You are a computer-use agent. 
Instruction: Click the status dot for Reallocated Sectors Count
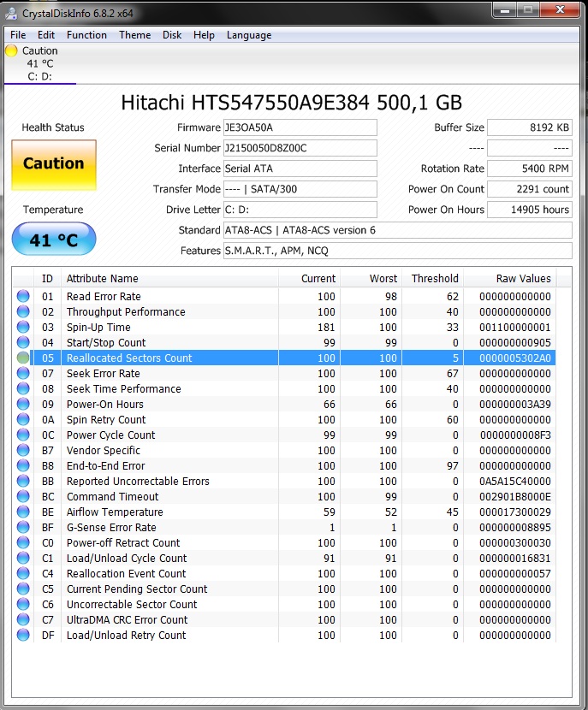point(23,358)
